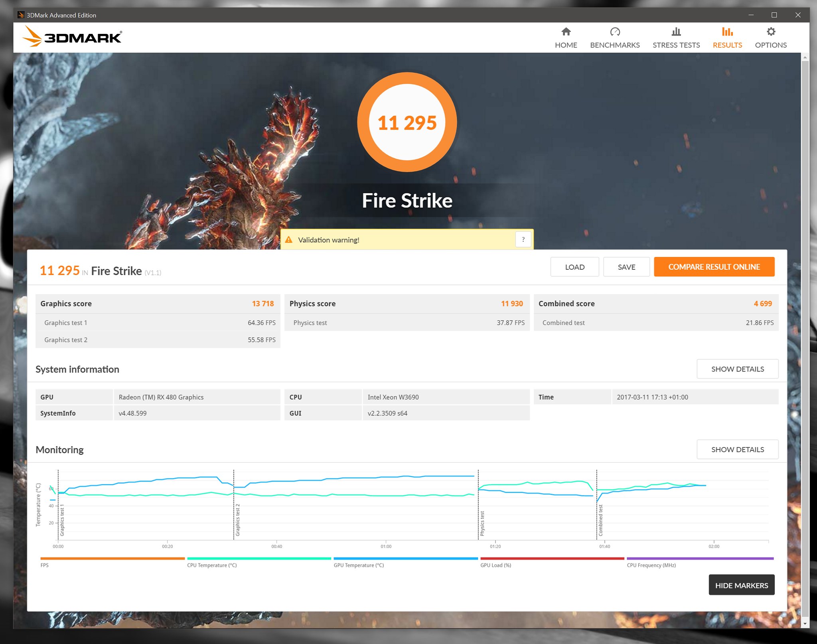Screen dimensions: 817x644
Task: Click Graphics score value 13 718
Action: click(263, 304)
